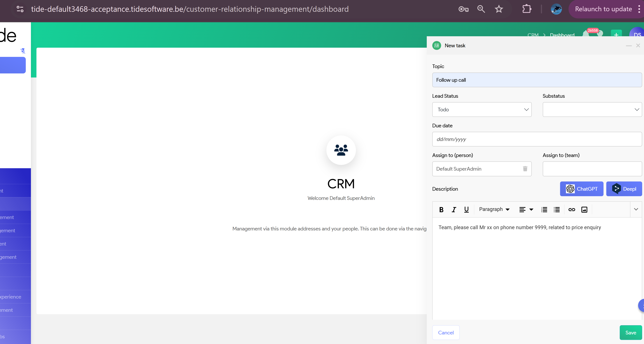Toggle bold formatting in description editor
The width and height of the screenshot is (644, 344).
tap(441, 209)
